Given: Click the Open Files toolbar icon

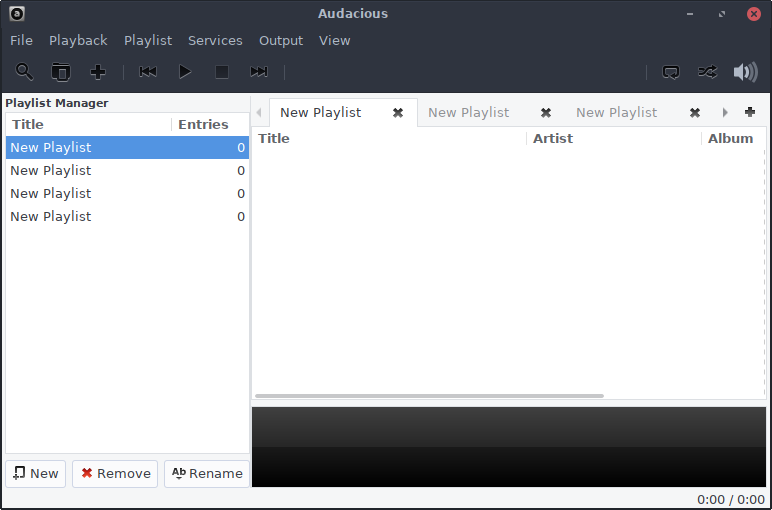Looking at the screenshot, I should tap(61, 72).
